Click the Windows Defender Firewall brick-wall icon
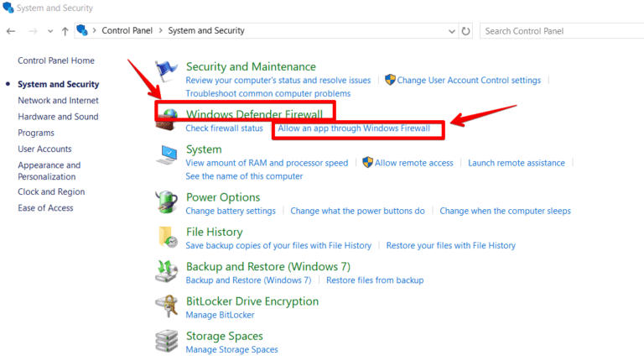Screen dimensions: 644x356 click(167, 118)
